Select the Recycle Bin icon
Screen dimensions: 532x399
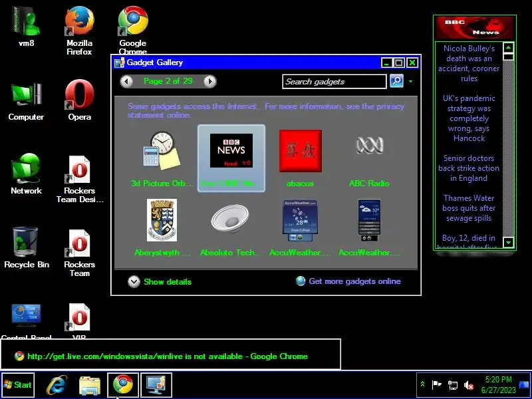27,247
